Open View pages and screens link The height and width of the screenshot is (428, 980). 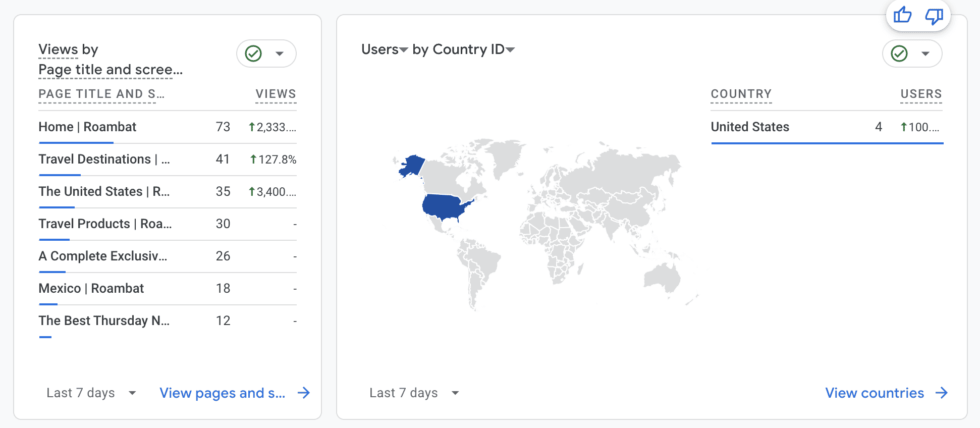click(x=223, y=393)
